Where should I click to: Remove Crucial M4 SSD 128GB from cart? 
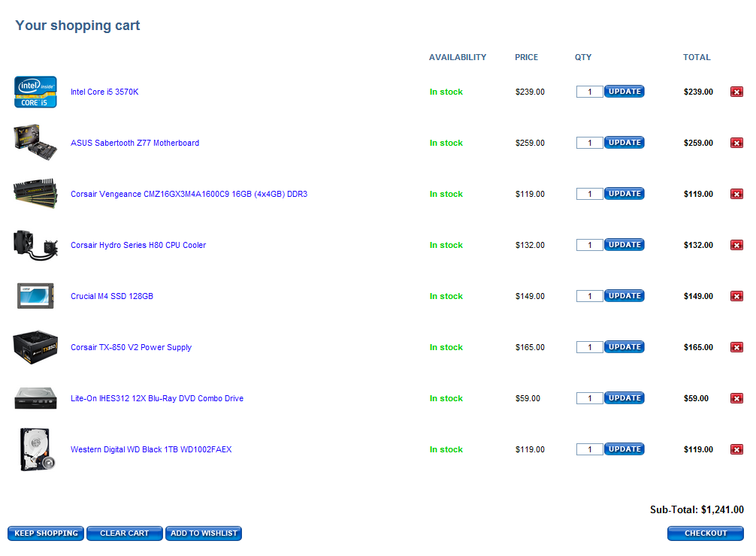736,296
